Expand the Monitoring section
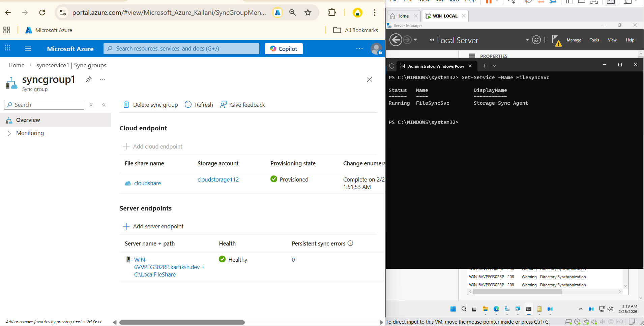This screenshot has width=644, height=326. coord(9,133)
